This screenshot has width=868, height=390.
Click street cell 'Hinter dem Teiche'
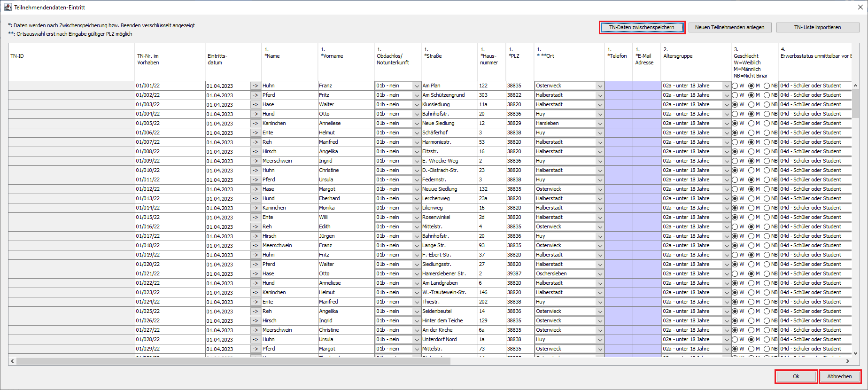(449, 320)
